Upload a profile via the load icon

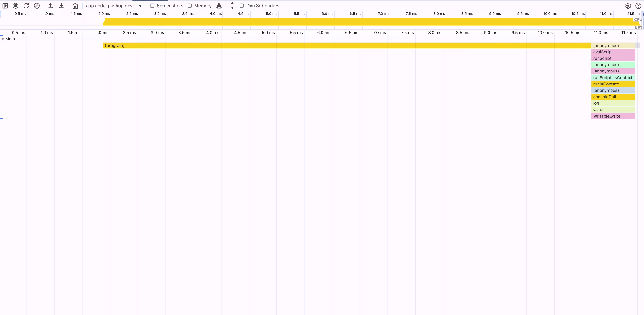[51, 5]
